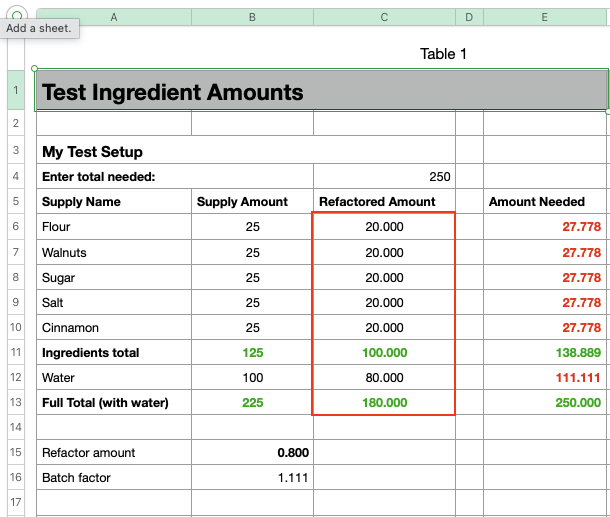Select Salt's refactored amount 20.000
This screenshot has width=610, height=517.
384,303
